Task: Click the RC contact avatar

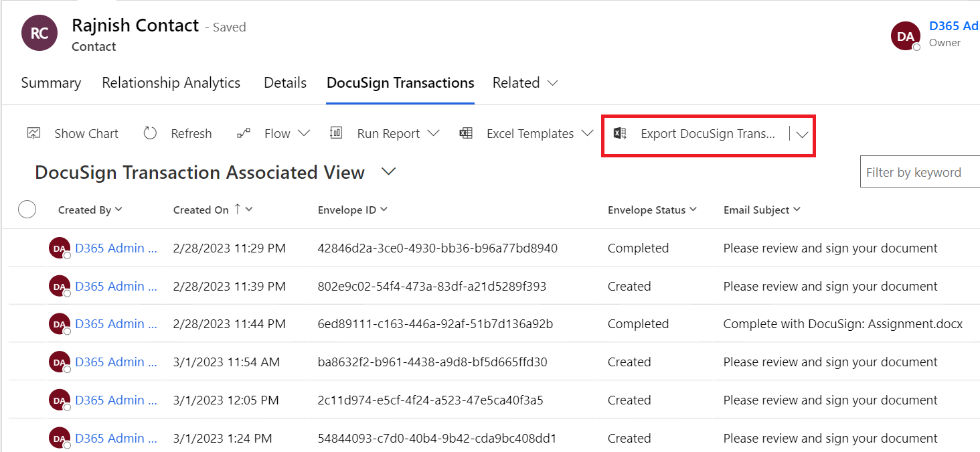Action: 39,33
